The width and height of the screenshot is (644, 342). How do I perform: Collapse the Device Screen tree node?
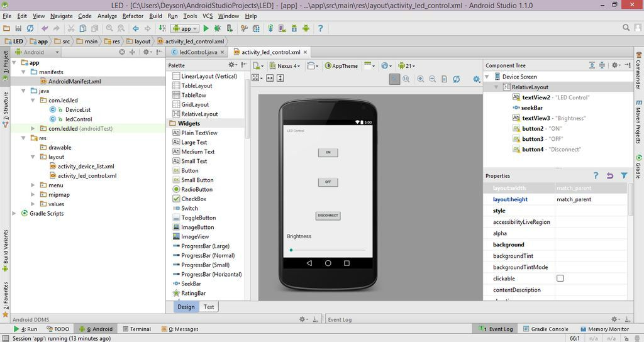[x=487, y=77]
